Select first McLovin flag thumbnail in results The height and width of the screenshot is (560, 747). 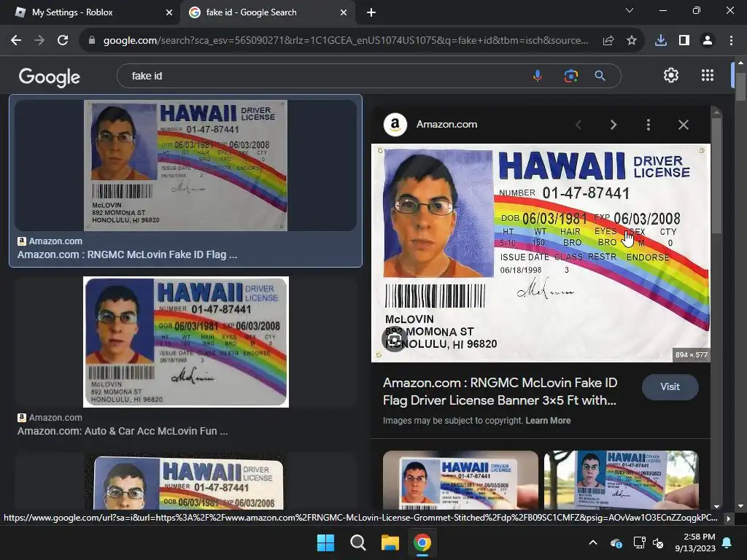pyautogui.click(x=185, y=166)
